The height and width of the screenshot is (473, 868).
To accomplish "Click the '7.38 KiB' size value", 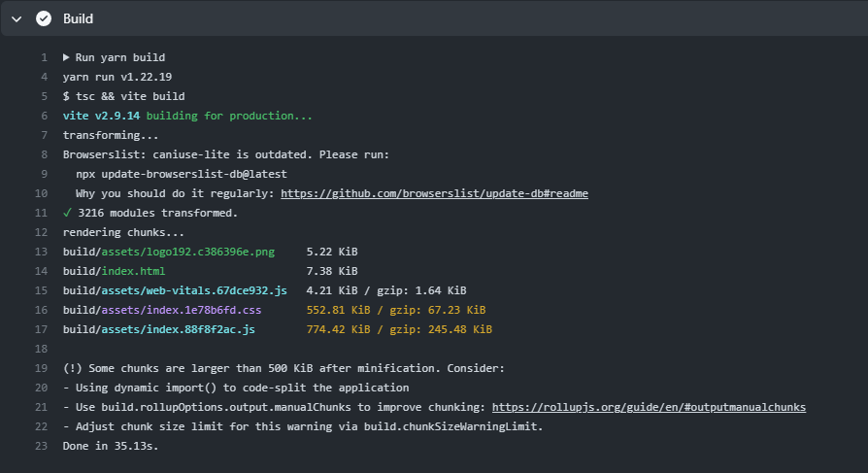I will 332,271.
